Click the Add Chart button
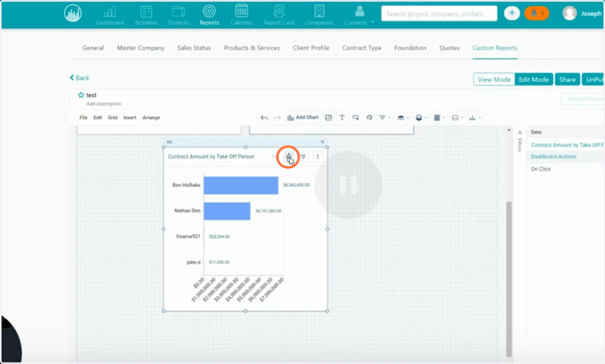This screenshot has width=605, height=364. tap(303, 117)
